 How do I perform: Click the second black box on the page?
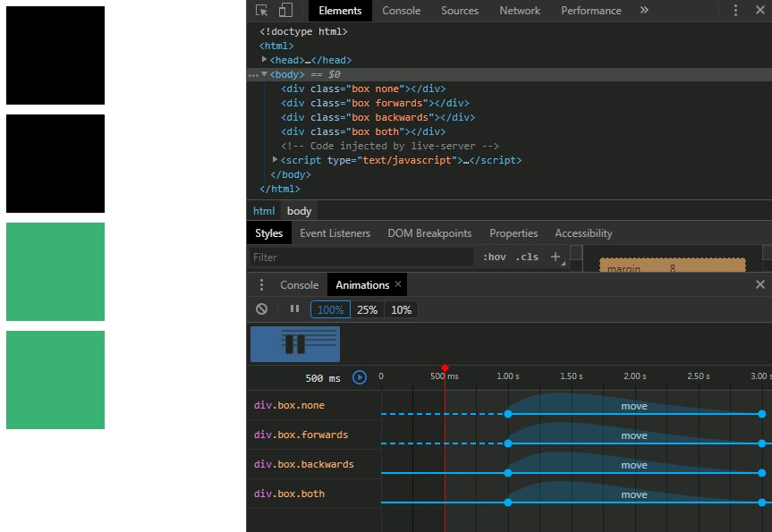55,164
